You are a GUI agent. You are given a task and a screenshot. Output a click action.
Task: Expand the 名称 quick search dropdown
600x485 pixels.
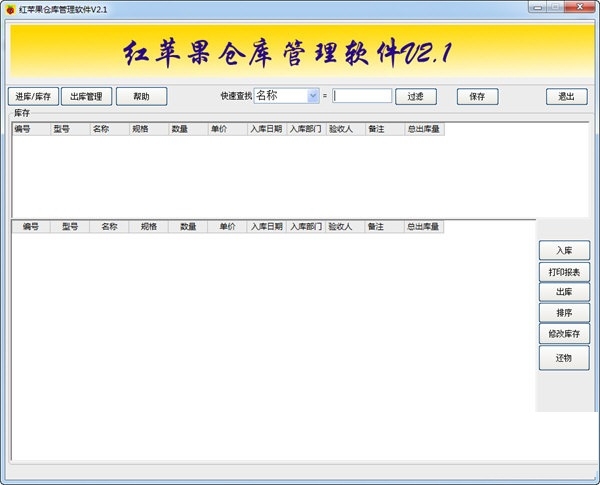(x=313, y=96)
